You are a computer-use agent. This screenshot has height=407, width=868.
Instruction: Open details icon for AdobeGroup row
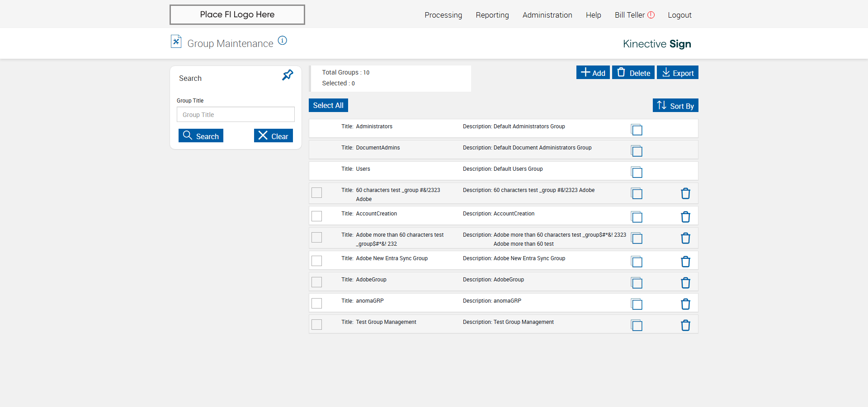point(637,283)
